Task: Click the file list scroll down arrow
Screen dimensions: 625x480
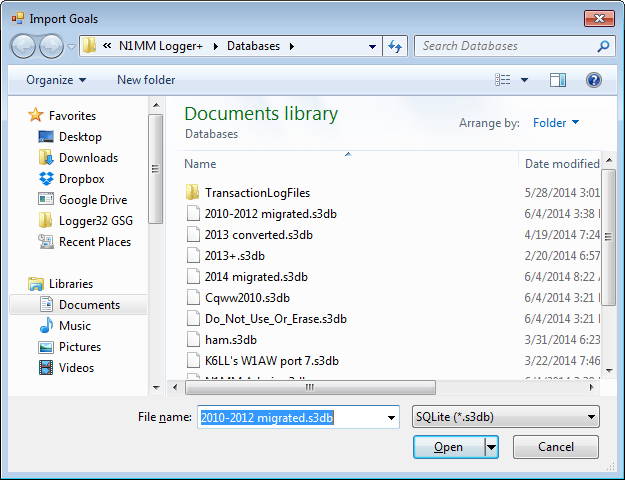Action: [x=609, y=370]
